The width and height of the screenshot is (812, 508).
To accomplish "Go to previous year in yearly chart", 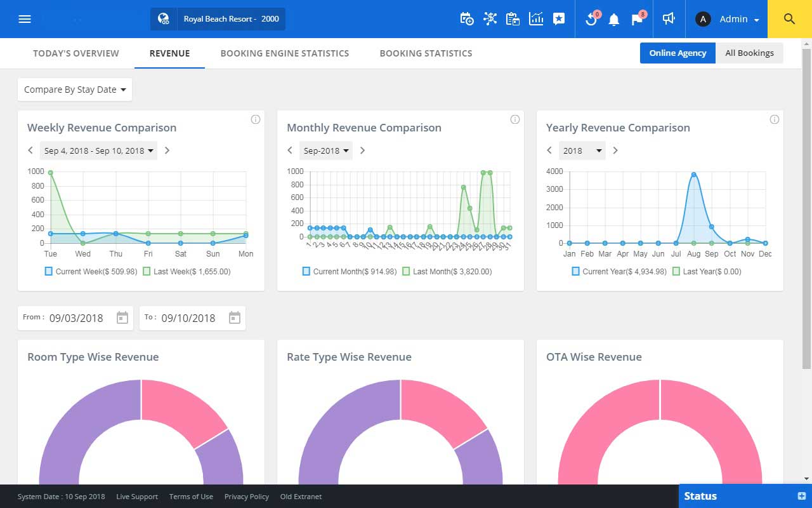I will [x=549, y=150].
